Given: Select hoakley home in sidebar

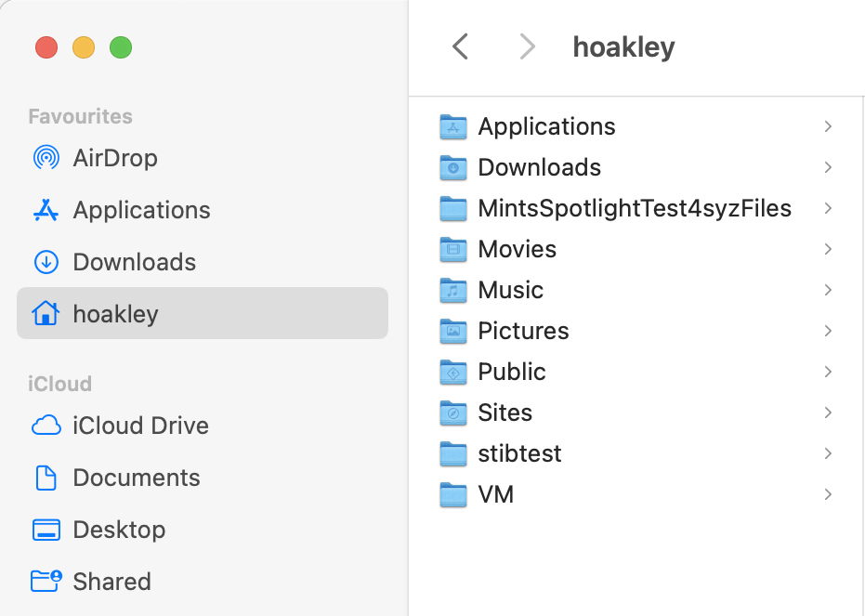Looking at the screenshot, I should [115, 314].
